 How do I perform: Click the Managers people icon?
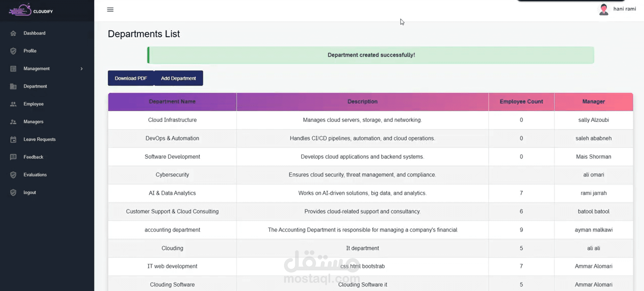coord(13,122)
